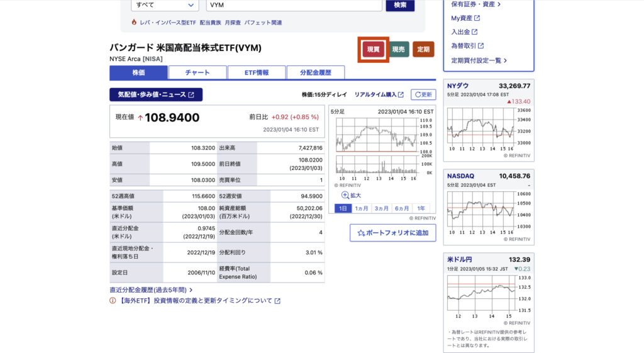Click external-link icon beside リアルタイム購入
This screenshot has width=644, height=353.
pyautogui.click(x=401, y=94)
